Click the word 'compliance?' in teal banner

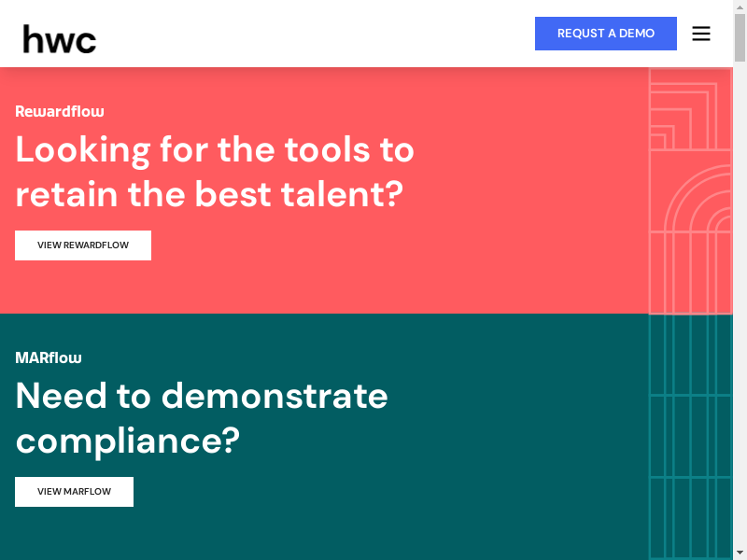point(128,440)
